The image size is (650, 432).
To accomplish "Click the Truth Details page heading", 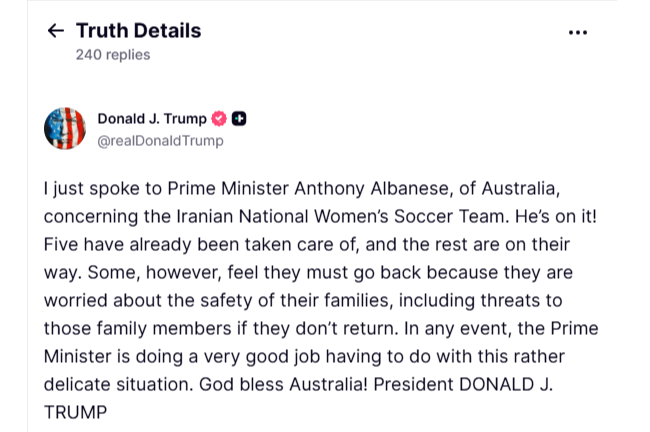I will pos(138,31).
